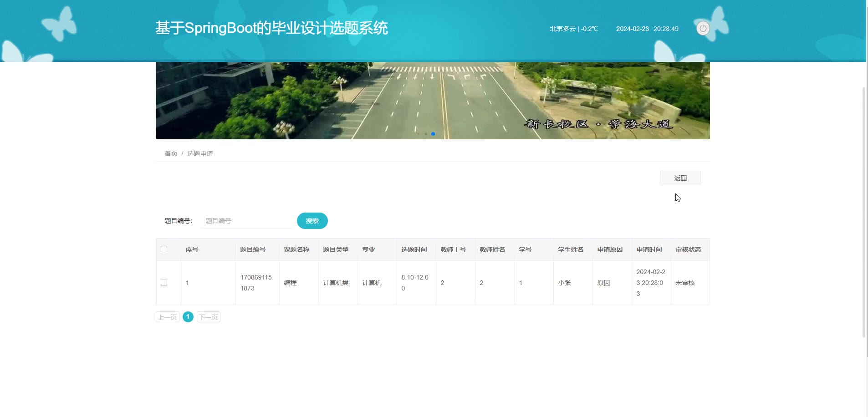Click the 搜索 search button

pyautogui.click(x=312, y=221)
